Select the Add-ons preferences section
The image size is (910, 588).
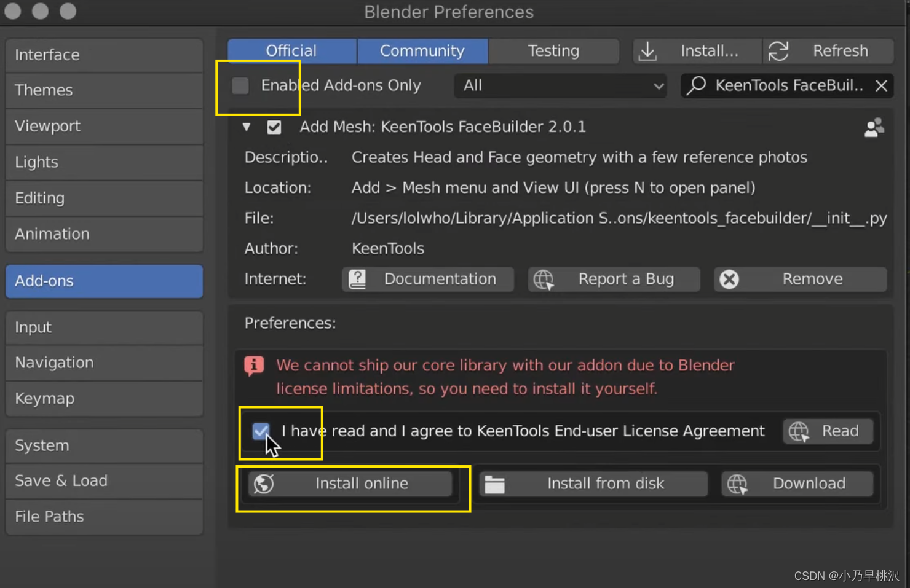tap(105, 281)
